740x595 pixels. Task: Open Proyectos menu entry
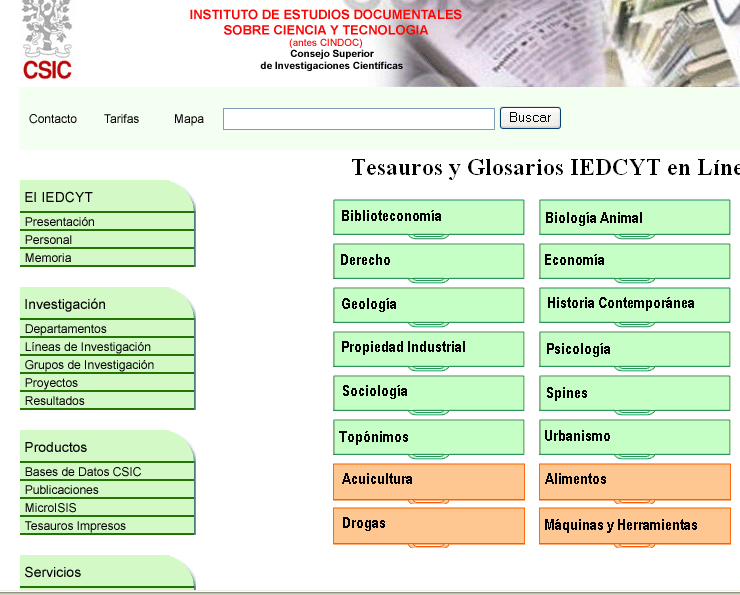point(107,382)
